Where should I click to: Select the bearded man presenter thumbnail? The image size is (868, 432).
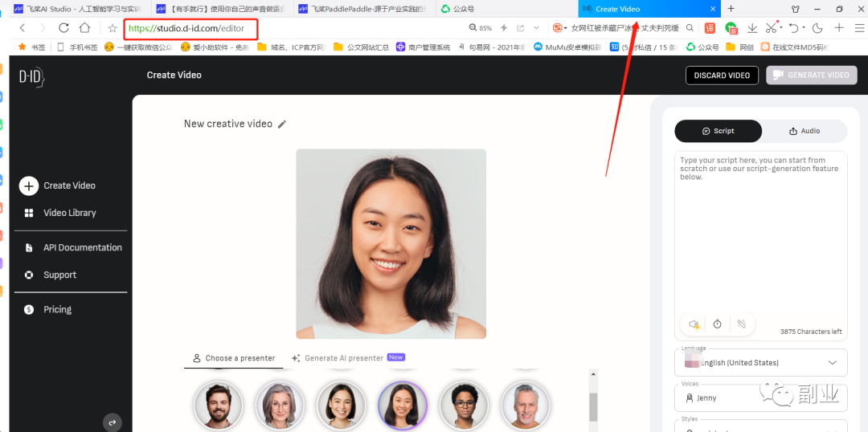click(218, 405)
